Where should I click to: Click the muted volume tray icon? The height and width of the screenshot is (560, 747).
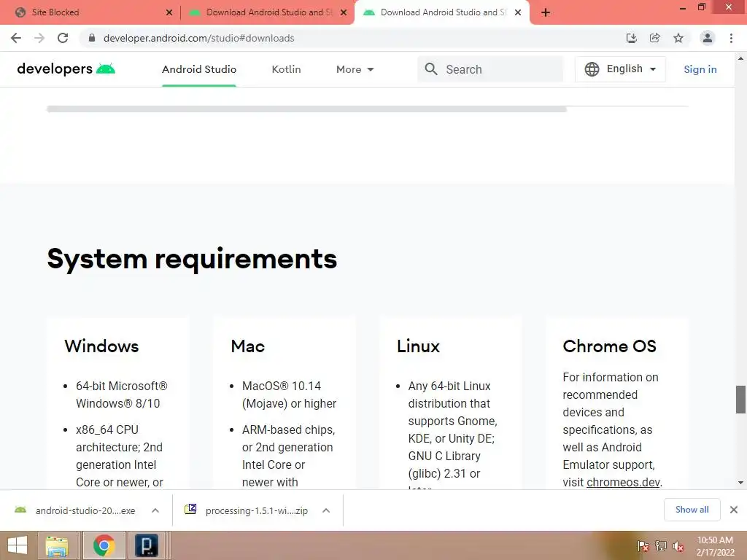(x=678, y=547)
